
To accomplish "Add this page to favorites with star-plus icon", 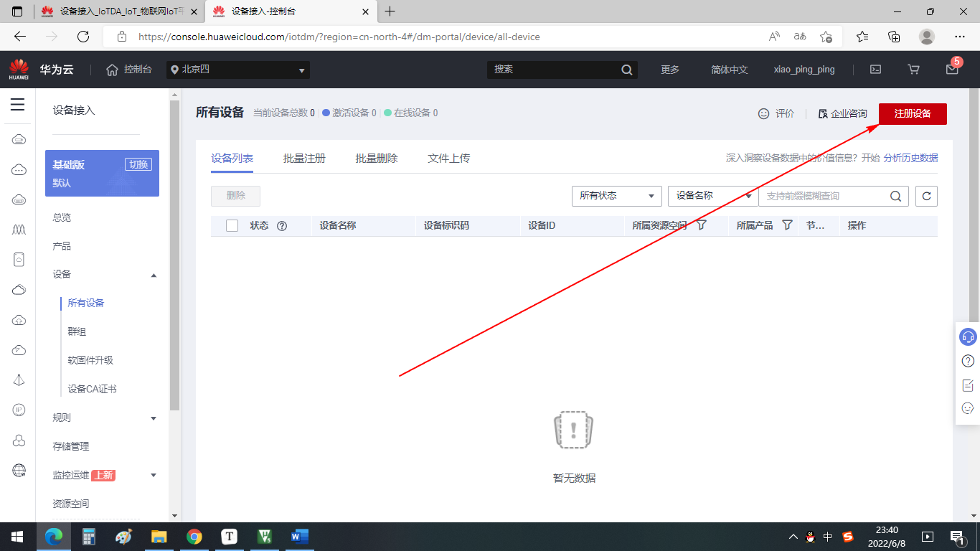I will (x=826, y=37).
